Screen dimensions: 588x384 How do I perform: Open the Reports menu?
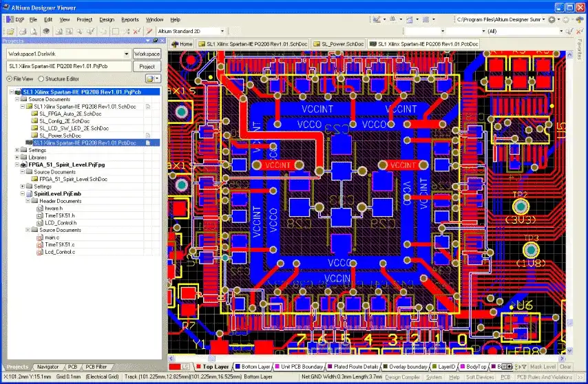tap(130, 19)
